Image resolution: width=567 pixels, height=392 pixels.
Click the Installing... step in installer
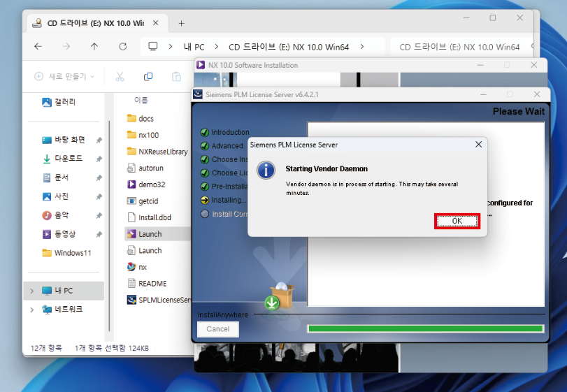point(224,200)
